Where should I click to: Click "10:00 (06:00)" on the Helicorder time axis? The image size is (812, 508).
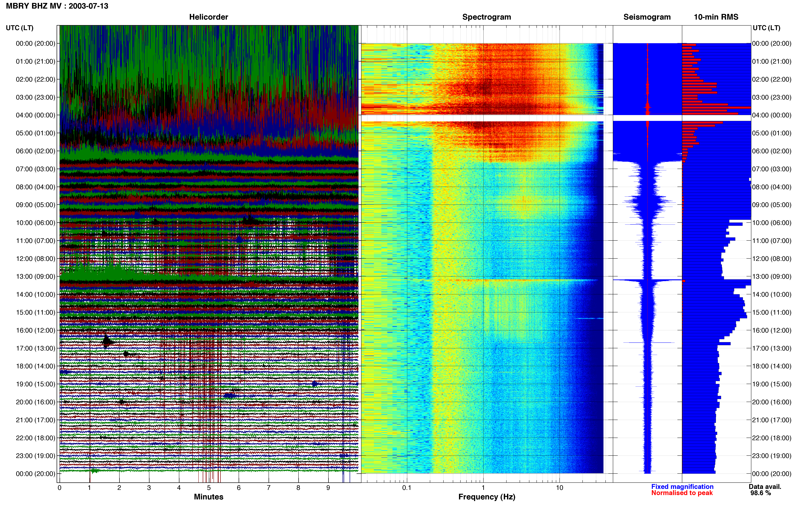36,223
